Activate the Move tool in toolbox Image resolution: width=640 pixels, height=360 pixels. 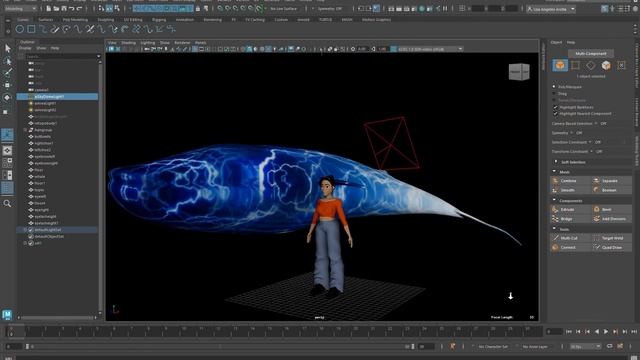pyautogui.click(x=7, y=85)
